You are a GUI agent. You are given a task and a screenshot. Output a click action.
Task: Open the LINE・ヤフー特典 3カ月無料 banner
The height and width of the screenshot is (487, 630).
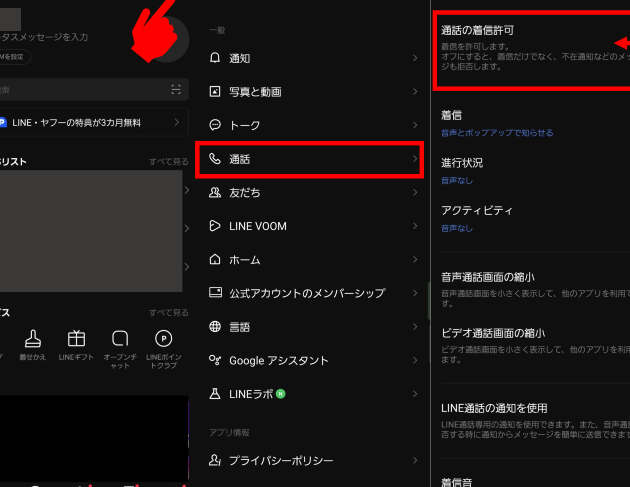pyautogui.click(x=92, y=122)
